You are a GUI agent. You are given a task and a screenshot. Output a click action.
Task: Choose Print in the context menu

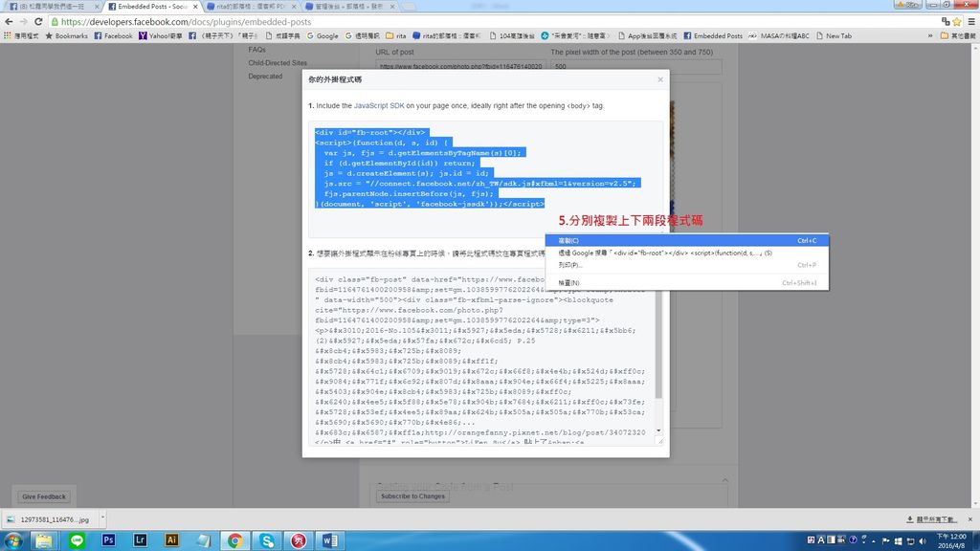pyautogui.click(x=687, y=265)
